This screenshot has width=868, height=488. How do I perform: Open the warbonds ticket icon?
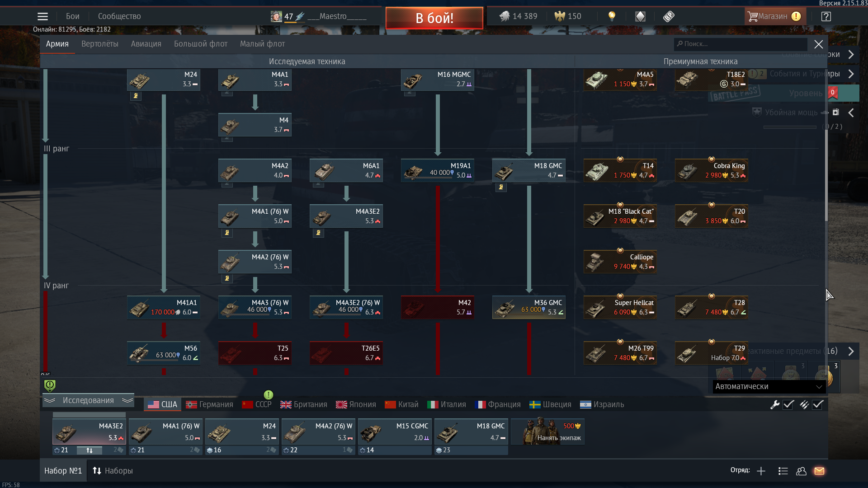pyautogui.click(x=669, y=16)
